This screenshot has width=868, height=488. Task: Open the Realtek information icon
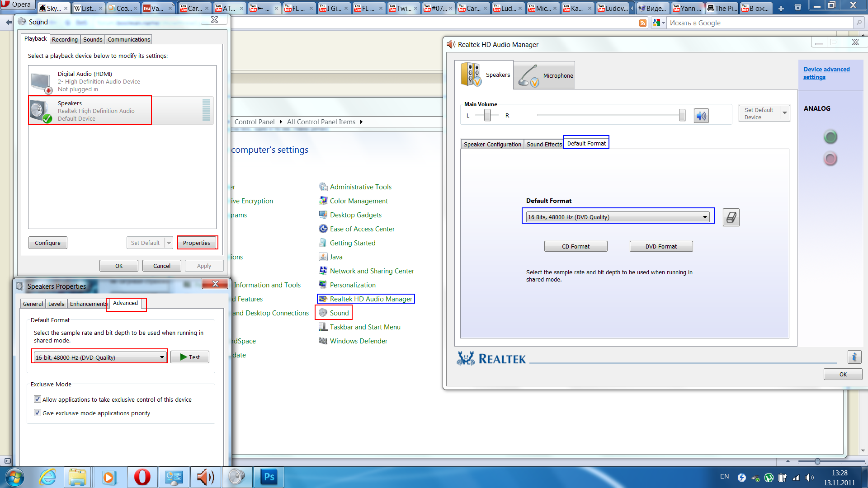tap(854, 357)
